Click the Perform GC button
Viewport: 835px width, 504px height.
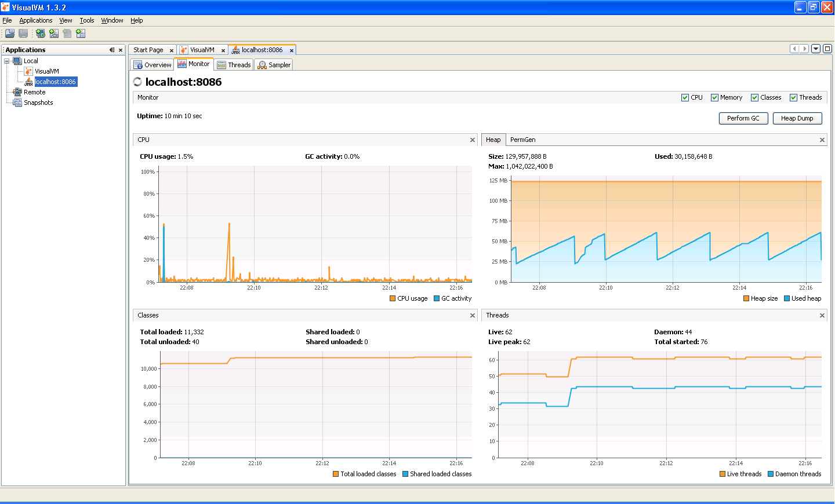tap(743, 118)
